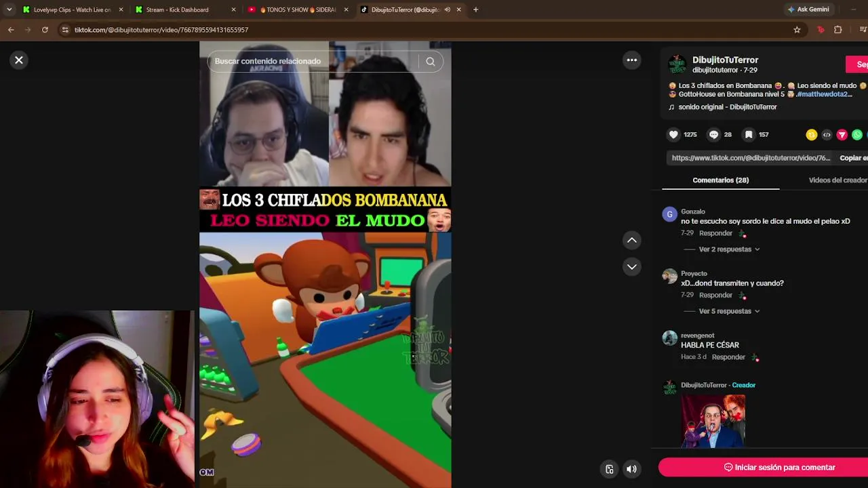Image resolution: width=868 pixels, height=488 pixels.
Task: Open the browser extensions puzzle icon
Action: click(x=838, y=30)
